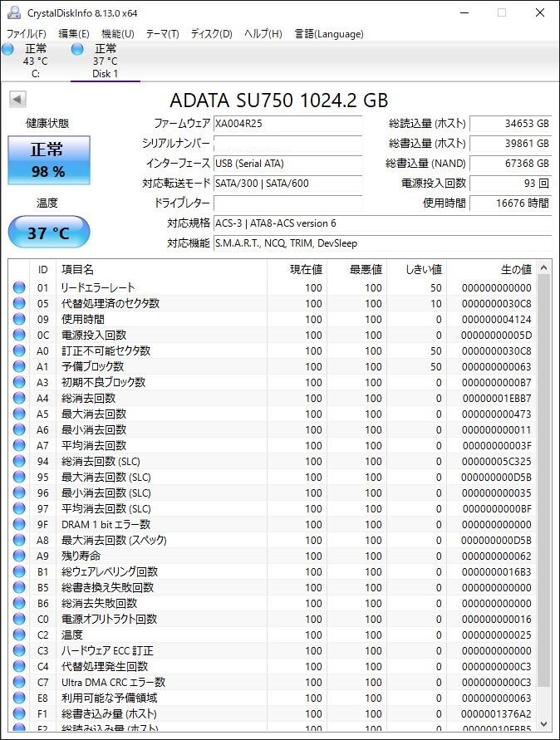
Task: Click the previous disk arrow button
Action: pyautogui.click(x=17, y=100)
